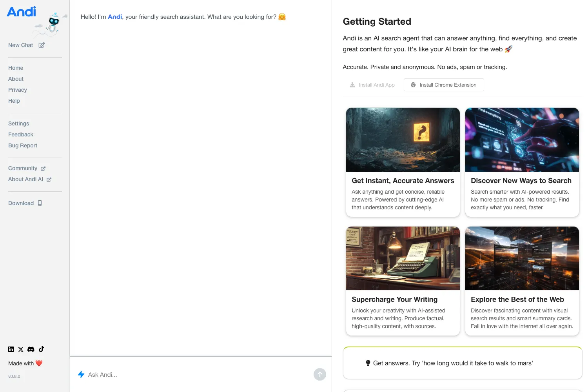The height and width of the screenshot is (392, 588).
Task: Click the New Chat compose icon
Action: pos(42,45)
